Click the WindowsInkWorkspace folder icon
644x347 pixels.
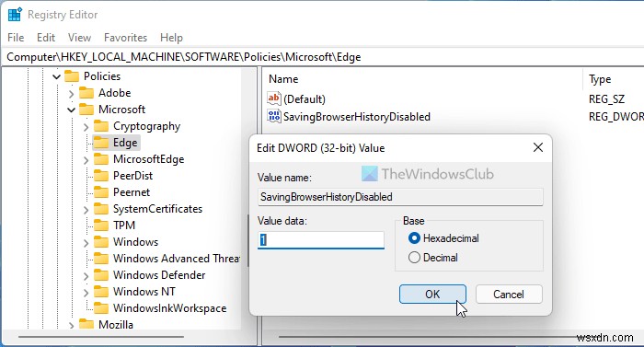coord(101,308)
